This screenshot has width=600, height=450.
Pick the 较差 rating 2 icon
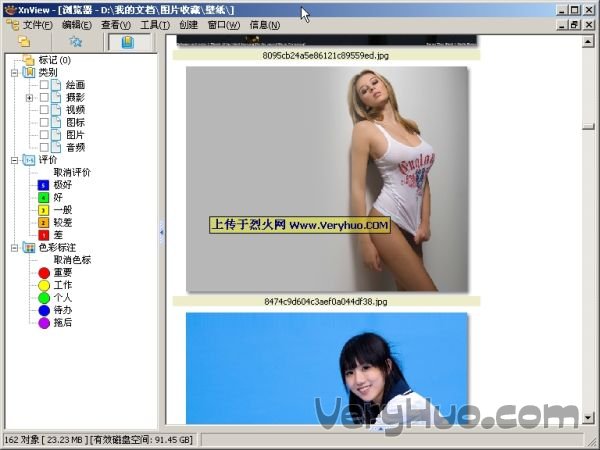tap(43, 222)
